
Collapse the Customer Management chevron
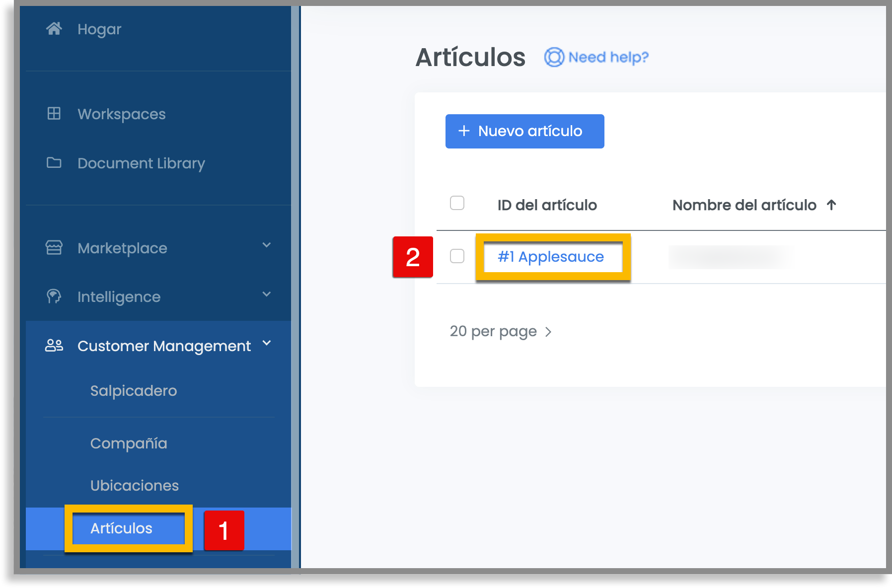point(267,343)
